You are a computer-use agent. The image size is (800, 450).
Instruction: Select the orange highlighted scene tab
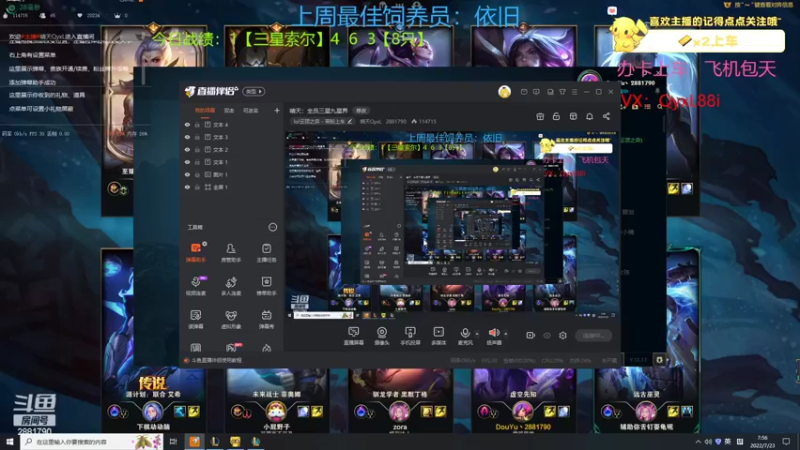(205, 110)
